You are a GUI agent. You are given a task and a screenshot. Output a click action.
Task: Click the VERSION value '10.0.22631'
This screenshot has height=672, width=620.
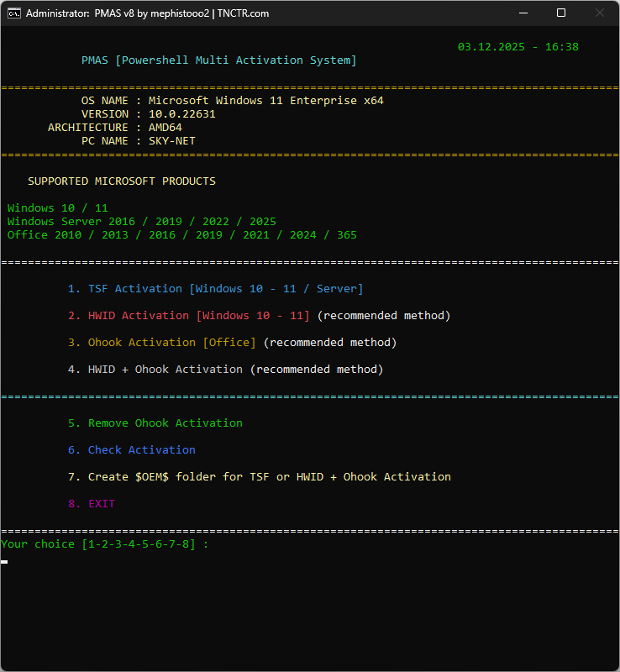click(181, 114)
